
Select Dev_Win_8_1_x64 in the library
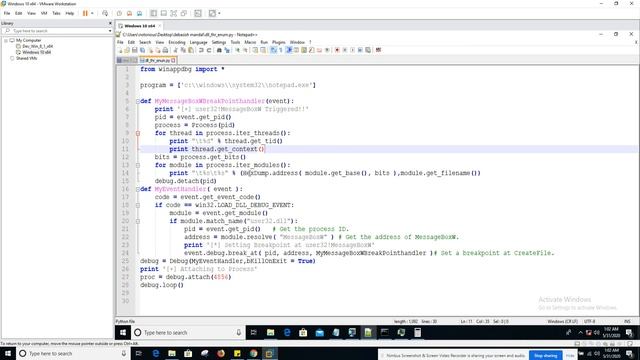click(x=38, y=46)
